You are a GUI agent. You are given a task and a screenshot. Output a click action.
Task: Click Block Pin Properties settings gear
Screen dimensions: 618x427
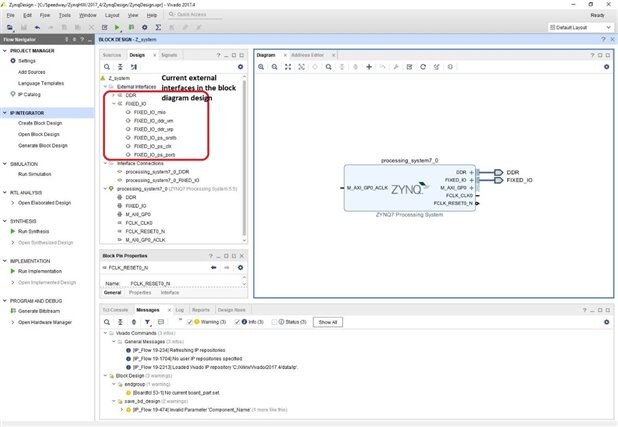[240, 268]
